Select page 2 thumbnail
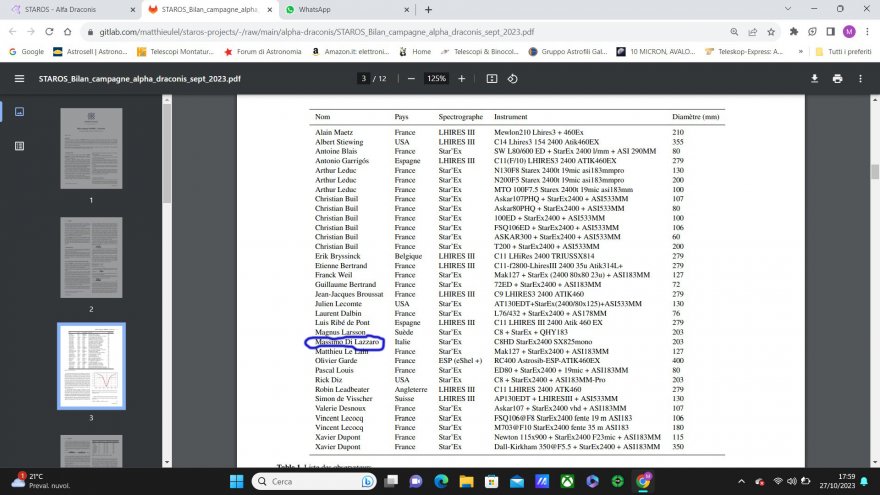Screen dimensions: 880x495 [x=91, y=257]
